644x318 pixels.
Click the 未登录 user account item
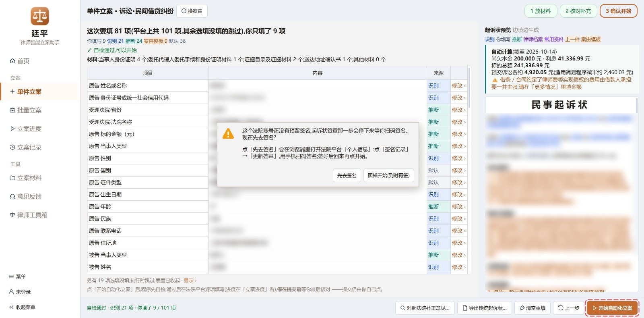(x=20, y=292)
